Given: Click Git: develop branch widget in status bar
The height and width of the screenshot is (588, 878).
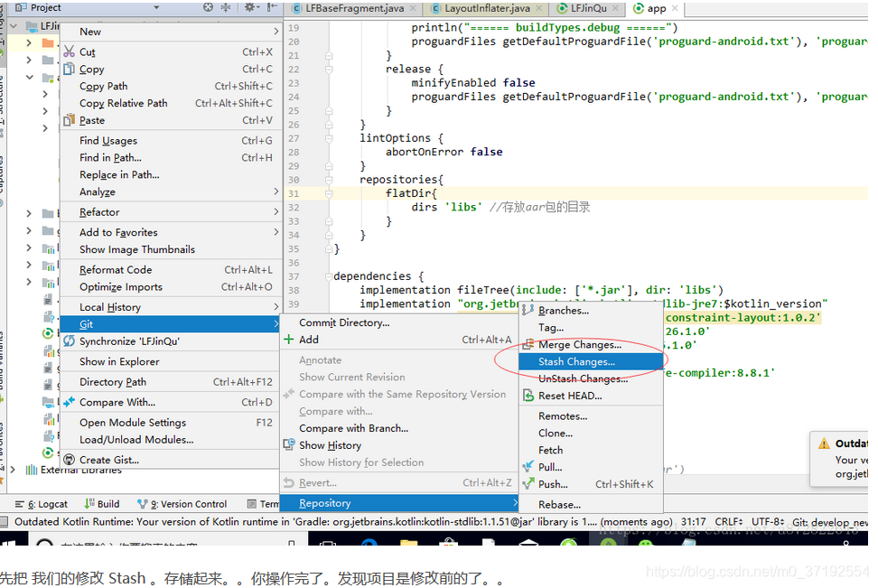Looking at the screenshot, I should point(830,522).
